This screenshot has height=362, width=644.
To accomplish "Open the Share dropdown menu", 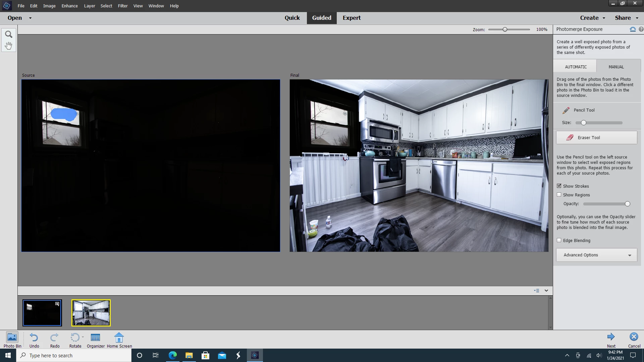I will click(626, 18).
